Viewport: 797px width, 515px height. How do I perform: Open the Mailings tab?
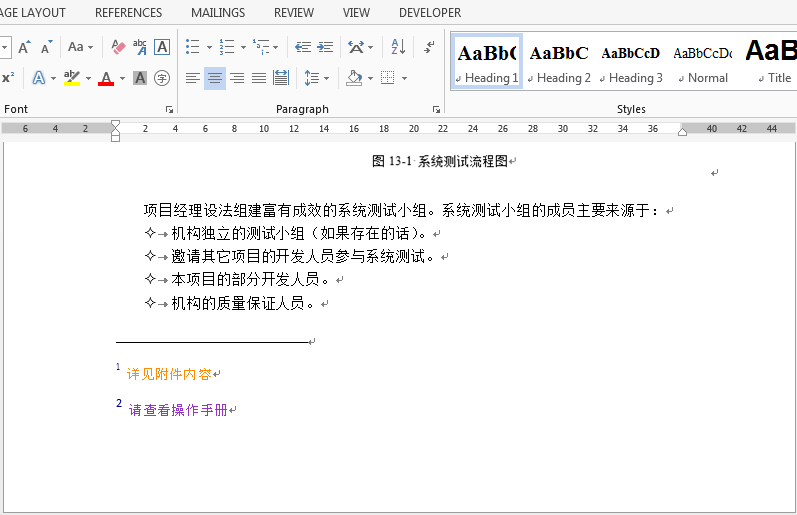point(218,13)
